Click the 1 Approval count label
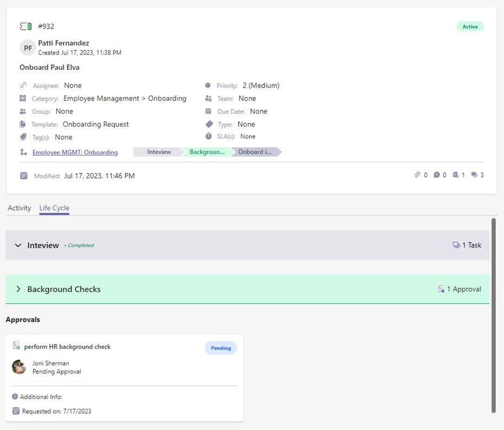Viewport: 504px width, 430px height. point(464,289)
